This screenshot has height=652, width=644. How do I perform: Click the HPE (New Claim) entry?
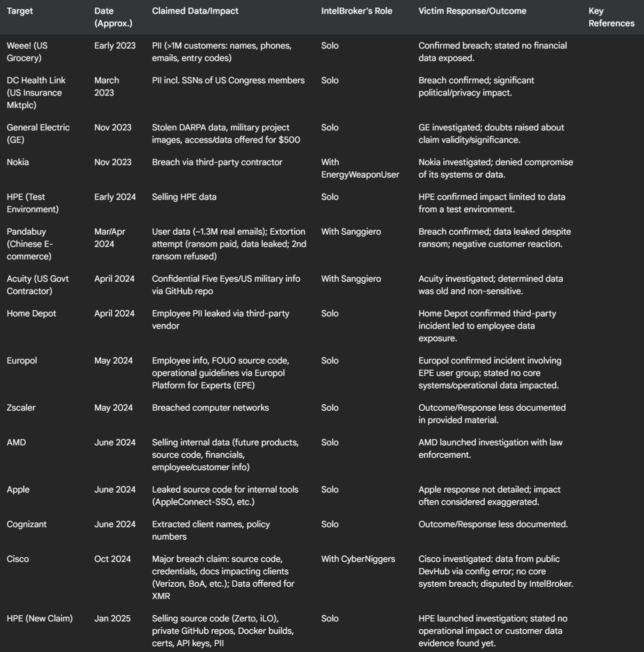[40, 618]
